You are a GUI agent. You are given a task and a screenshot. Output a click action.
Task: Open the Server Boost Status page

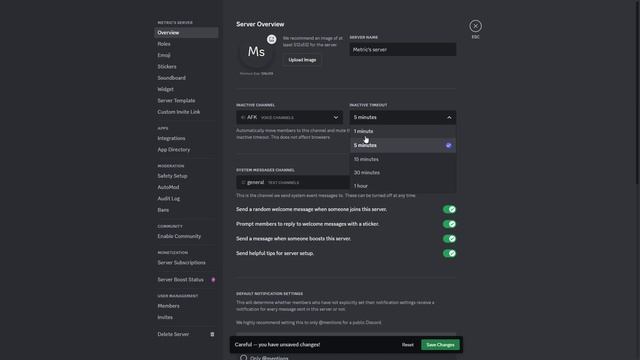186,280
